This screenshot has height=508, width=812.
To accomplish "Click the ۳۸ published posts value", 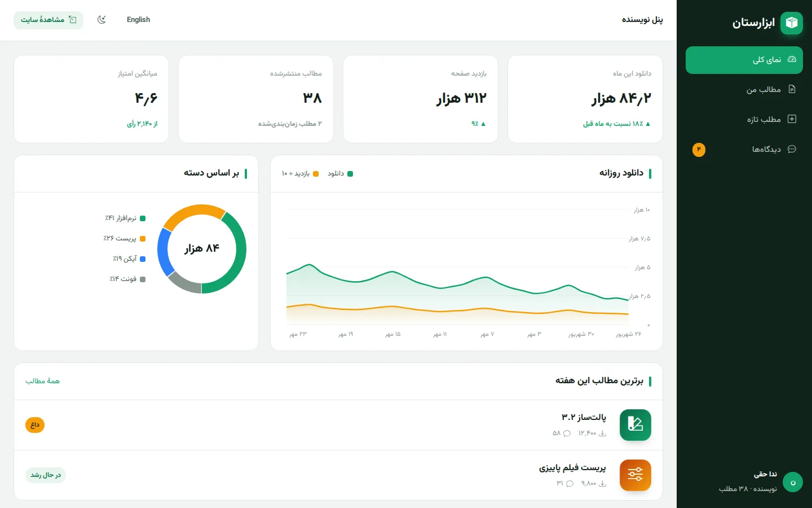I will [x=312, y=99].
